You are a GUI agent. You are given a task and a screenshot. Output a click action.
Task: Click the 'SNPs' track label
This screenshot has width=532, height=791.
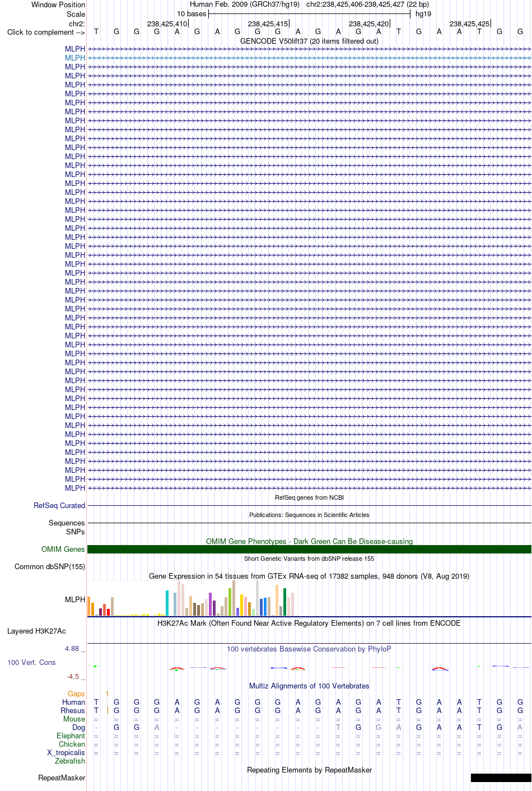76,532
